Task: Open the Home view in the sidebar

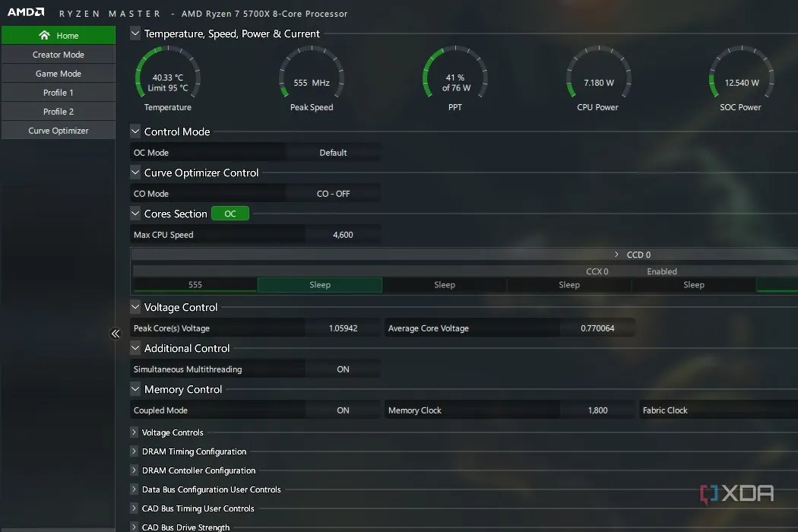Action: (x=59, y=35)
